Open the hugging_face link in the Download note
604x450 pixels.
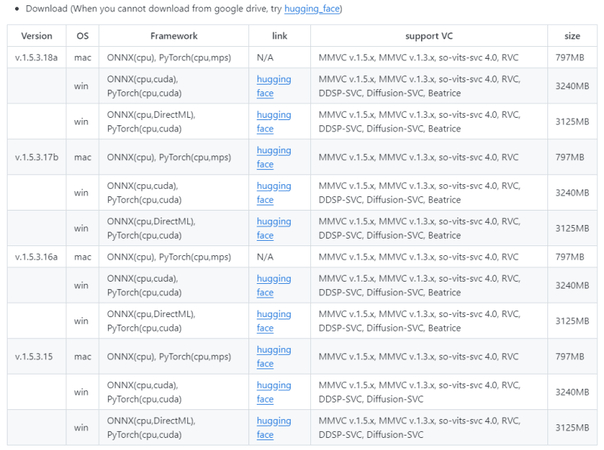pos(312,8)
